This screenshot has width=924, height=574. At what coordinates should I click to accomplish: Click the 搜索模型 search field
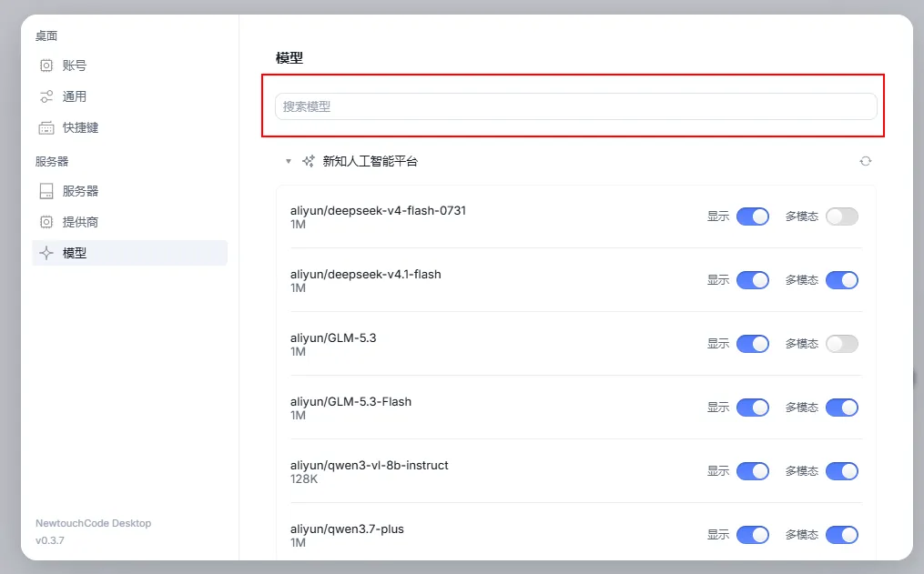click(575, 106)
